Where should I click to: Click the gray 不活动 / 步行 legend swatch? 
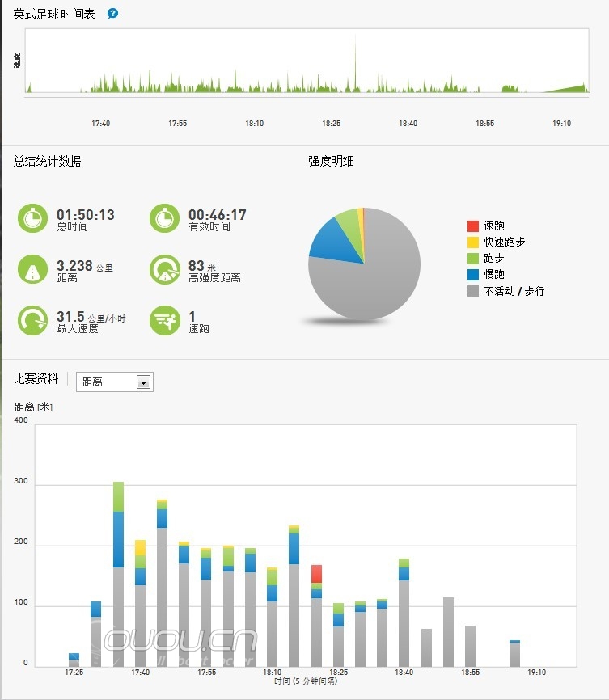[x=473, y=291]
